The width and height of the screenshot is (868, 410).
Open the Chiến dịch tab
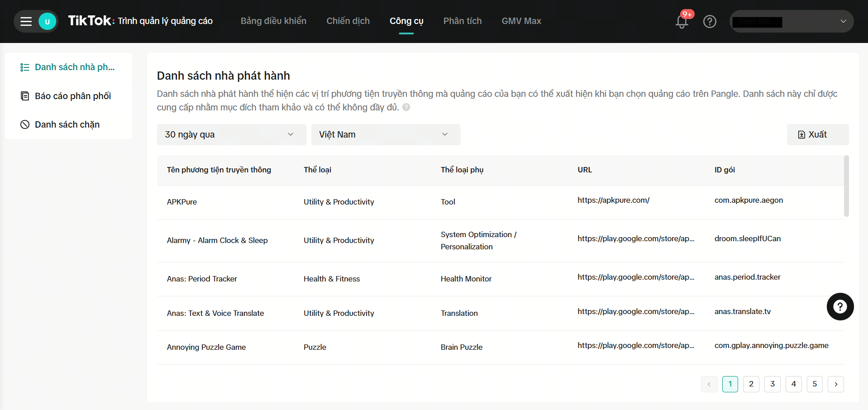[x=348, y=21]
